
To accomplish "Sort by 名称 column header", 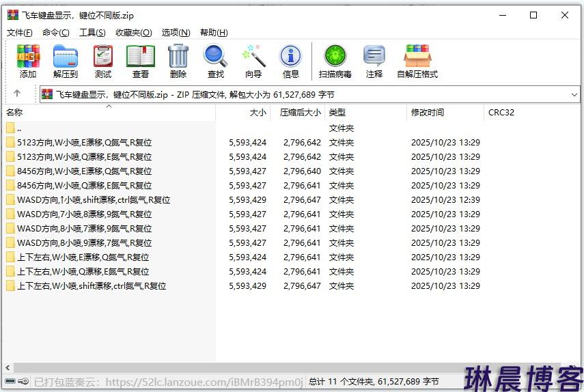I will (109, 113).
